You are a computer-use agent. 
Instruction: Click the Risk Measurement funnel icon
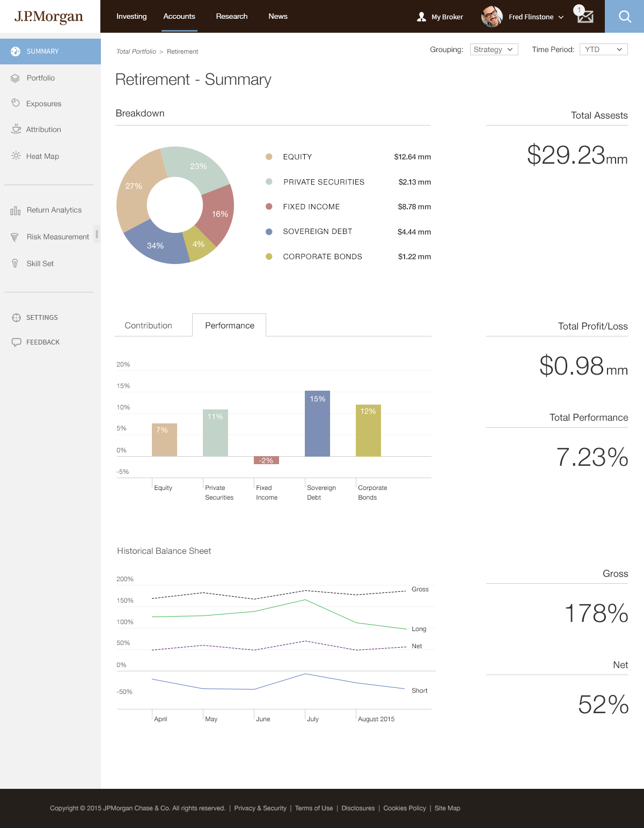pyautogui.click(x=15, y=237)
